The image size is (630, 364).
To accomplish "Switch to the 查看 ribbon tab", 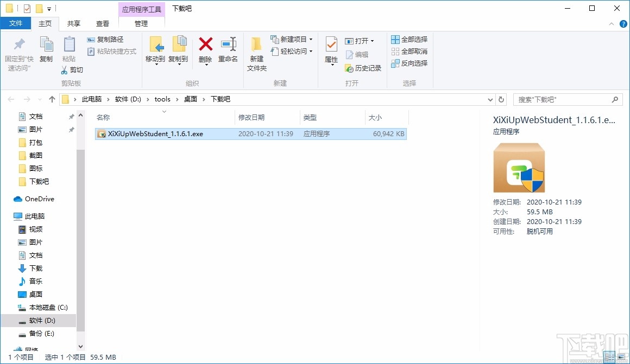I will pos(103,24).
